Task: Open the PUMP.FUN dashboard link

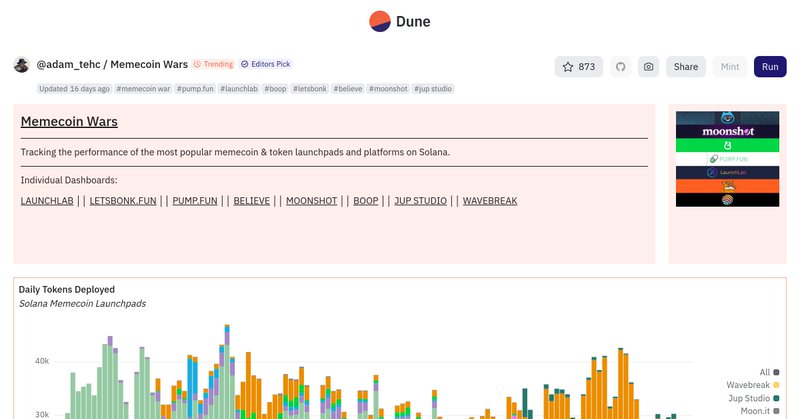Action: click(x=195, y=201)
